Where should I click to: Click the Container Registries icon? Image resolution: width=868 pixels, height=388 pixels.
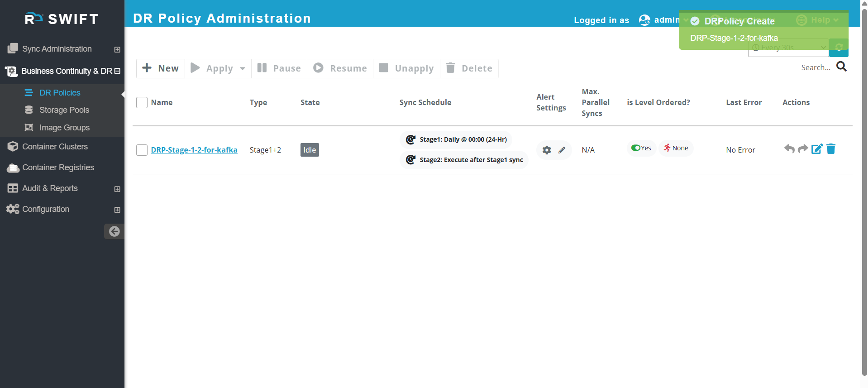pos(13,168)
